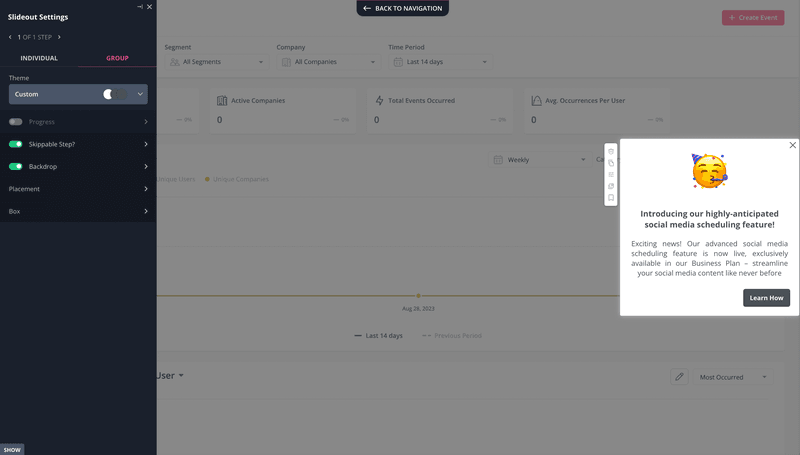Click the trash icon in slideout toolbar
The width and height of the screenshot is (800, 455).
pos(611,151)
